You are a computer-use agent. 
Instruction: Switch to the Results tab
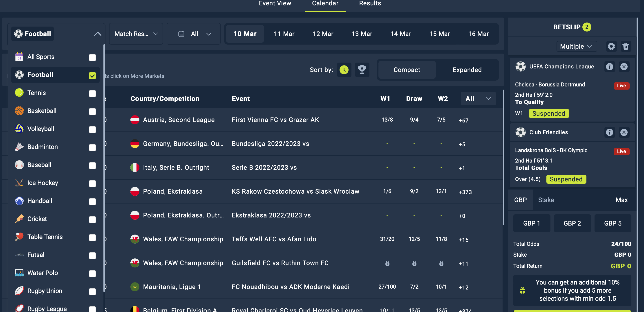pos(370,4)
